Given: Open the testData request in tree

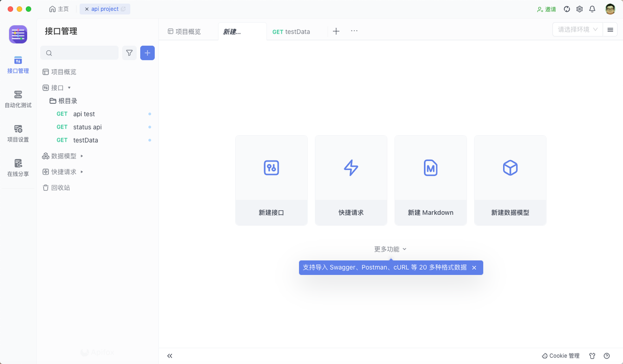Looking at the screenshot, I should point(85,140).
